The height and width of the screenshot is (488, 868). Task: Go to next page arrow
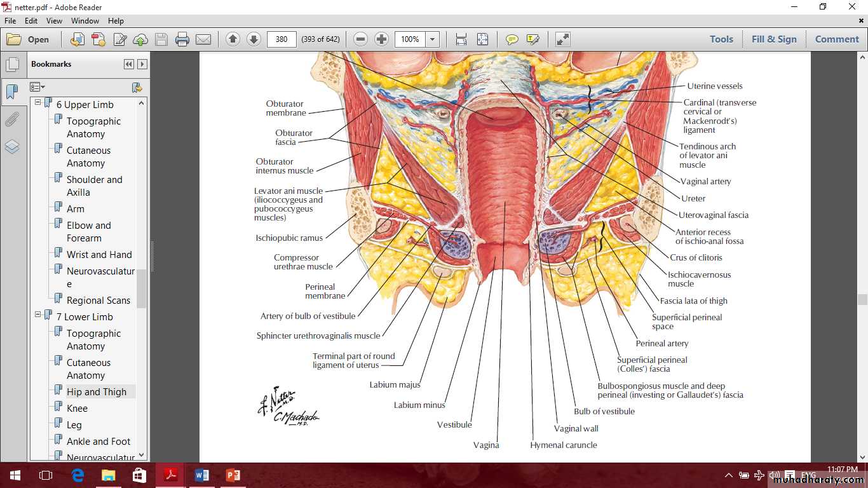[x=254, y=39]
